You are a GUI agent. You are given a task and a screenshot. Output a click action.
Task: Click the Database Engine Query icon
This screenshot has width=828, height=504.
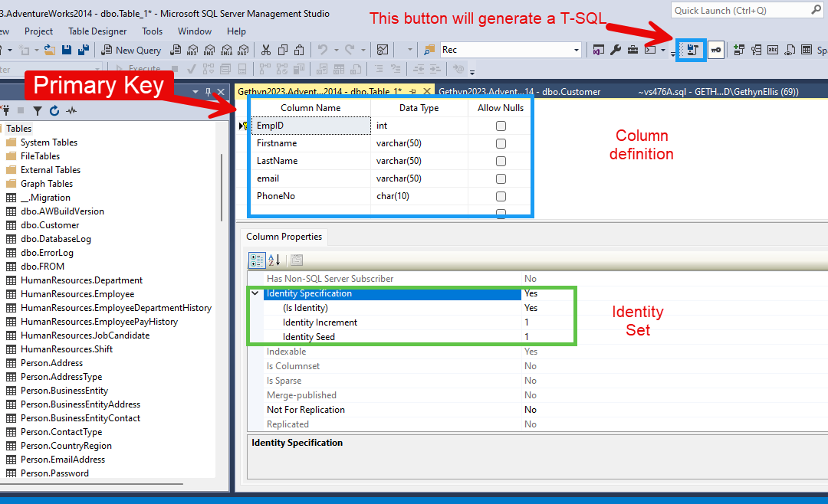pos(176,50)
